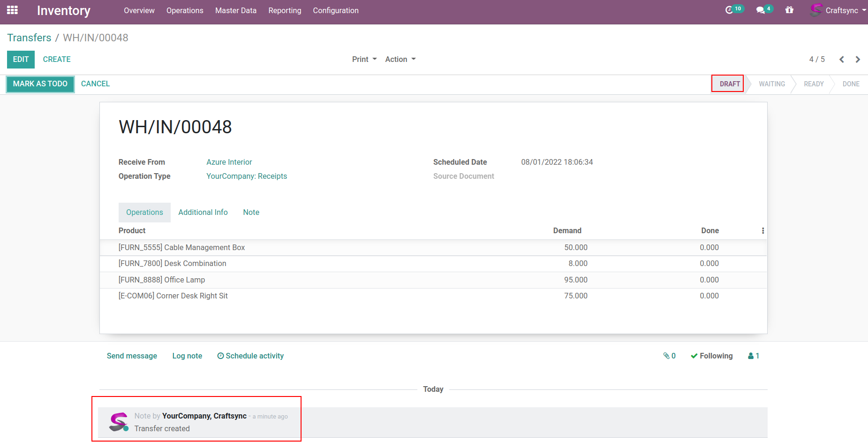Expand the Action dropdown
868x442 pixels.
[x=400, y=59]
